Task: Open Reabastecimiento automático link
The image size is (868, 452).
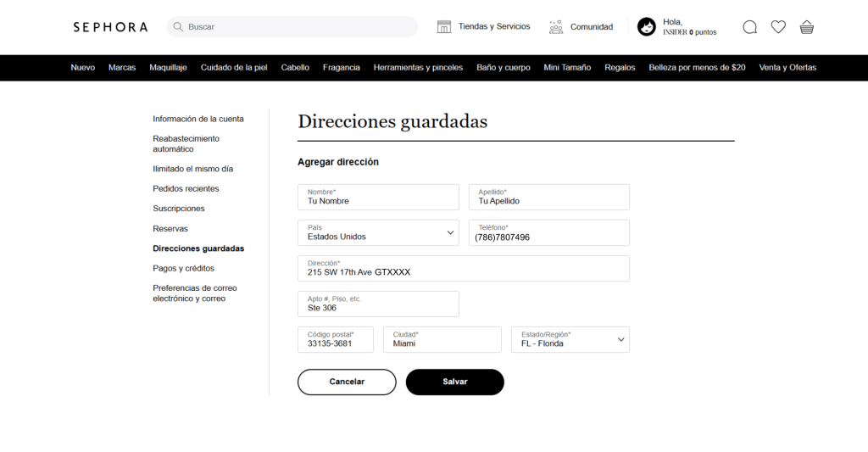Action: pos(186,143)
